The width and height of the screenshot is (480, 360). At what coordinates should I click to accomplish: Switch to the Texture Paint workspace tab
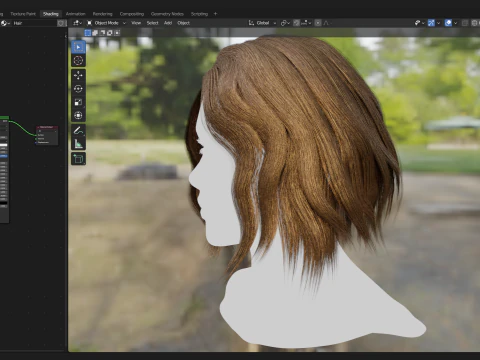(23, 14)
